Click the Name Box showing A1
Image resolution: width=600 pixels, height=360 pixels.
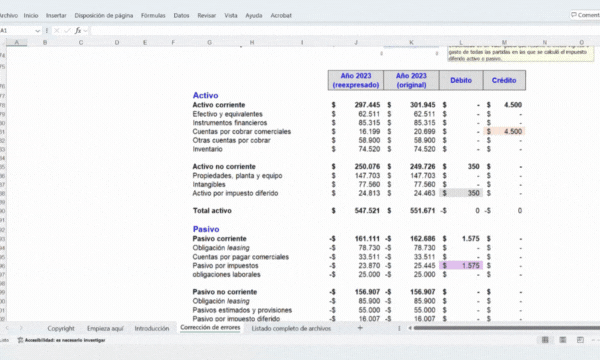17,31
